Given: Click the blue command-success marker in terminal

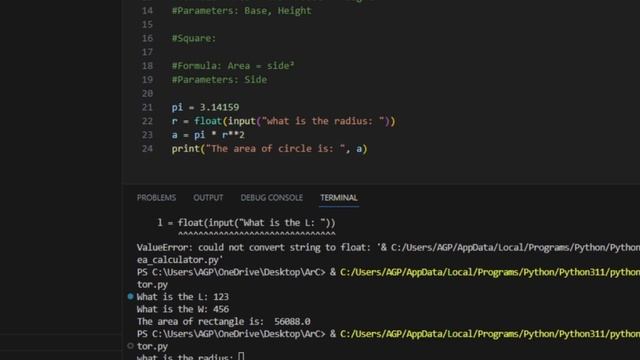Looking at the screenshot, I should click(130, 296).
